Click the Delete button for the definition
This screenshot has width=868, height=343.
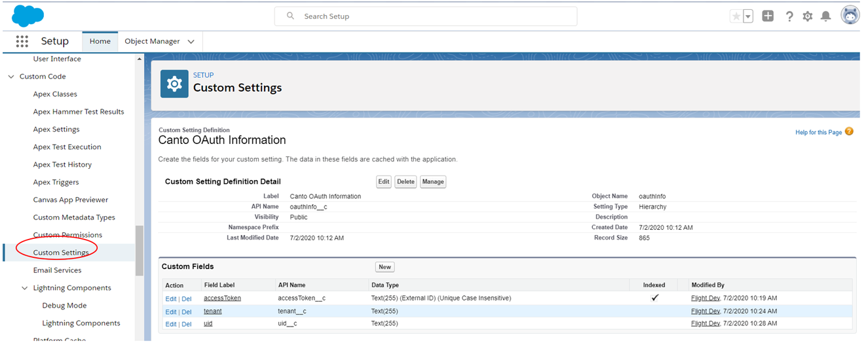pyautogui.click(x=406, y=181)
